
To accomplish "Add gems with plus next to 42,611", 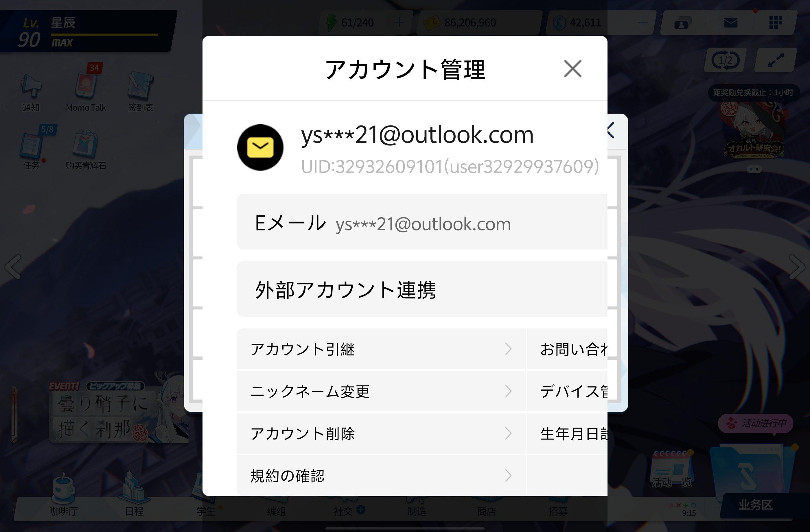I will click(643, 23).
